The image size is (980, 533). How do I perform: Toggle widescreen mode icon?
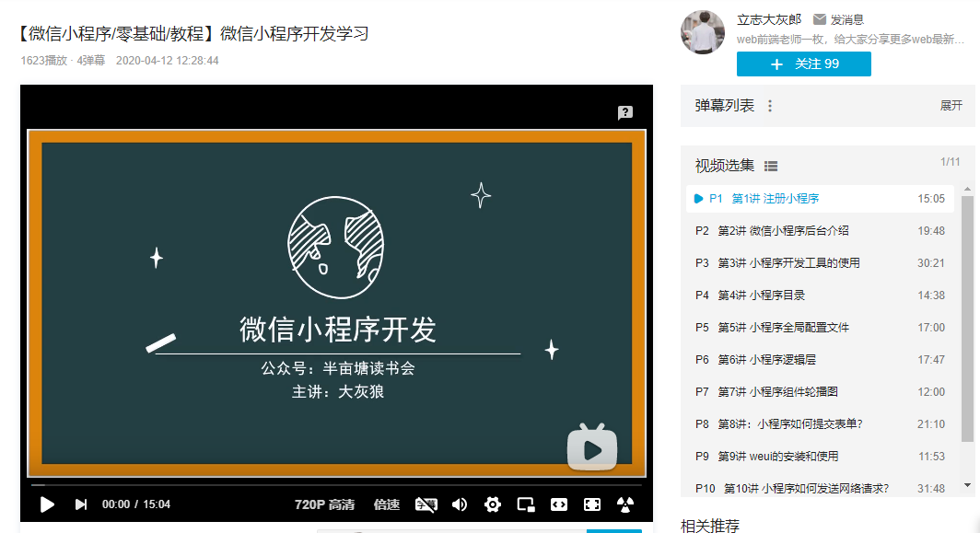click(559, 504)
